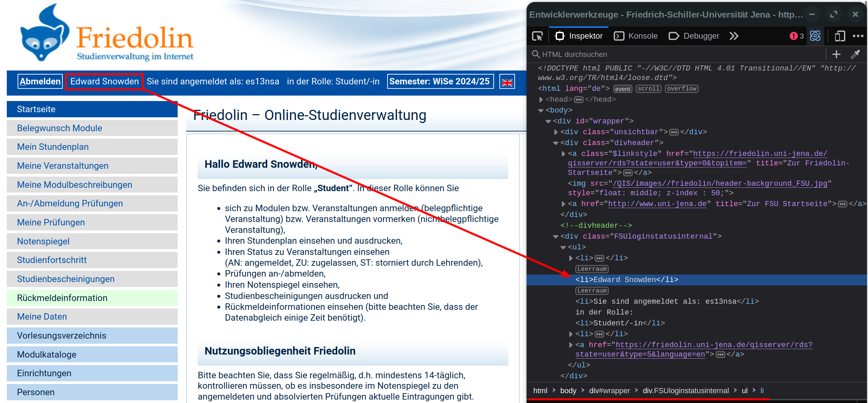This screenshot has width=868, height=403.
Task: Add a new node with the plus icon
Action: (x=836, y=54)
